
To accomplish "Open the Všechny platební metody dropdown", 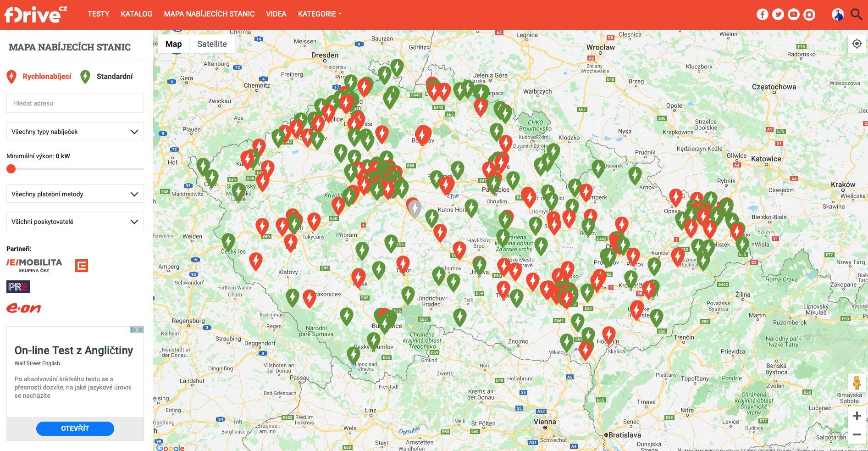I will (75, 194).
